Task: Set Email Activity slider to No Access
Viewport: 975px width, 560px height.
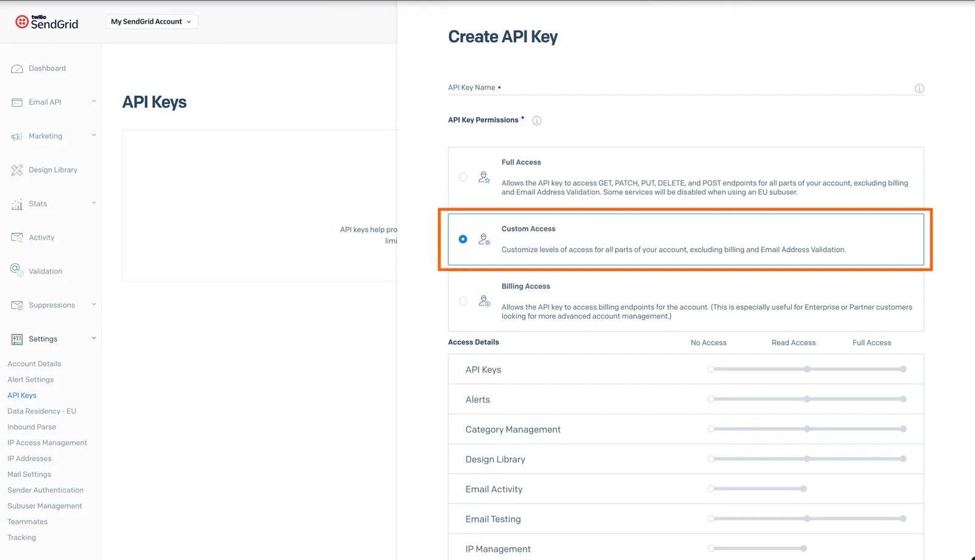Action: pos(711,489)
